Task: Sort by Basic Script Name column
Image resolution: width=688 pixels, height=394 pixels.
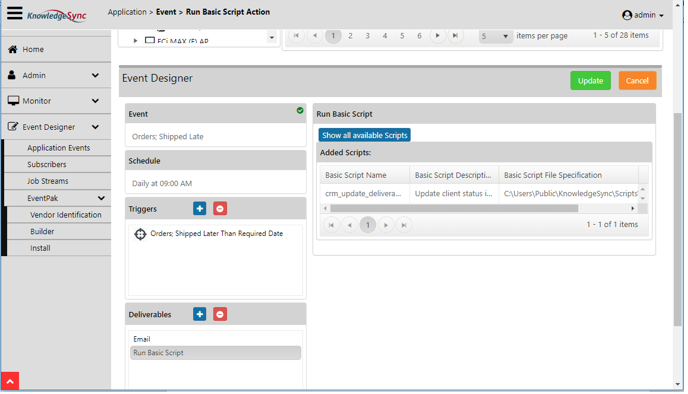Action: 365,175
